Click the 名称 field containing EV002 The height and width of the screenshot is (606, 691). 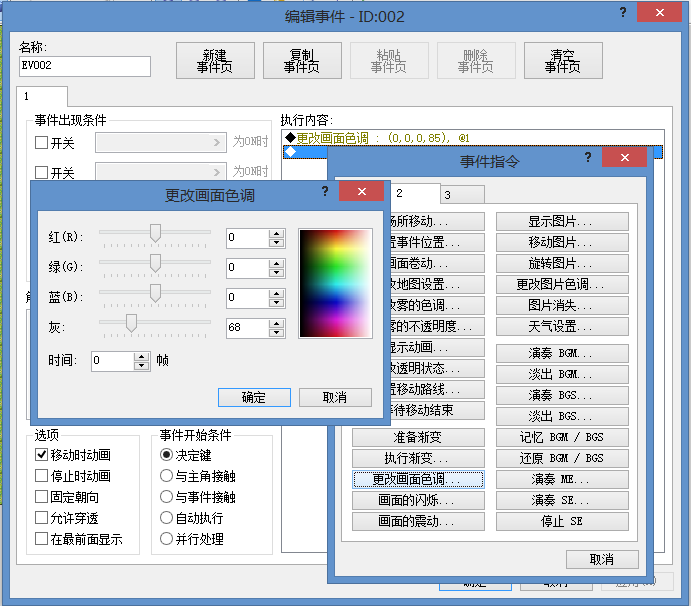[85, 66]
